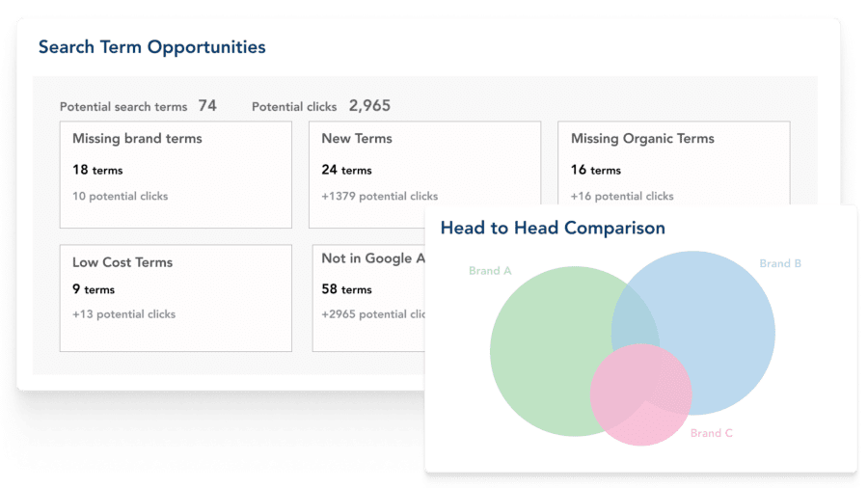Click the 'Potential clicks' summary label
Screen dimensions: 868x488
tap(294, 107)
